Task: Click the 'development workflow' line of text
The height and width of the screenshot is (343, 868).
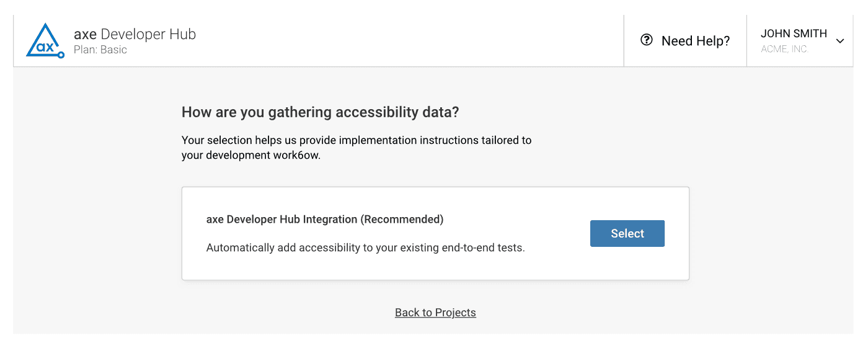Action: coord(250,156)
